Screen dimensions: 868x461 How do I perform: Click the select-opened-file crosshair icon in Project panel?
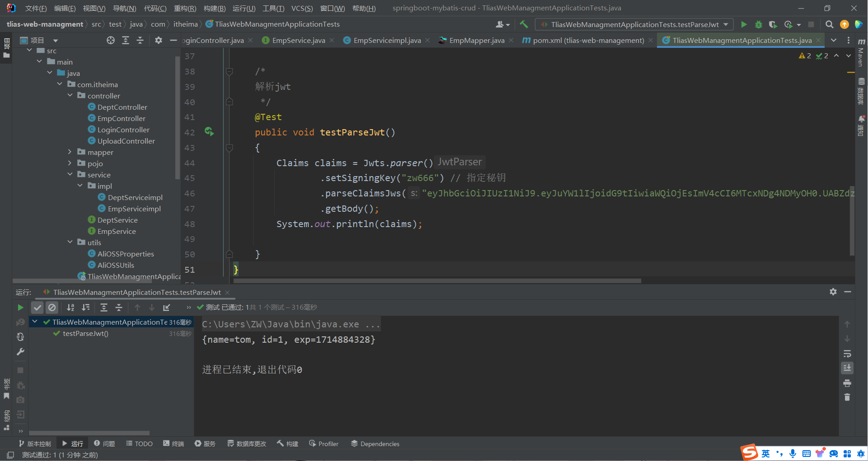(111, 41)
